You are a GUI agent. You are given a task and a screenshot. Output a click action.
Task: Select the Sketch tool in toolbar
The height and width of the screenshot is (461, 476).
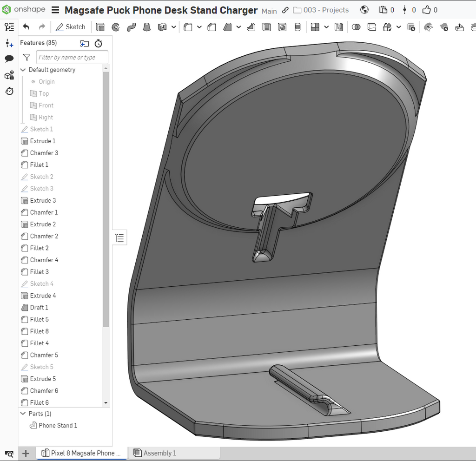(71, 27)
